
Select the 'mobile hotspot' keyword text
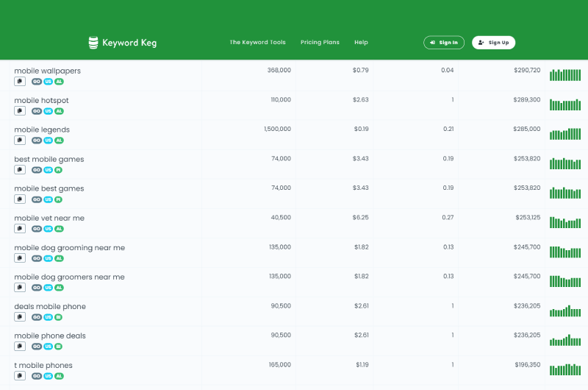pyautogui.click(x=41, y=101)
